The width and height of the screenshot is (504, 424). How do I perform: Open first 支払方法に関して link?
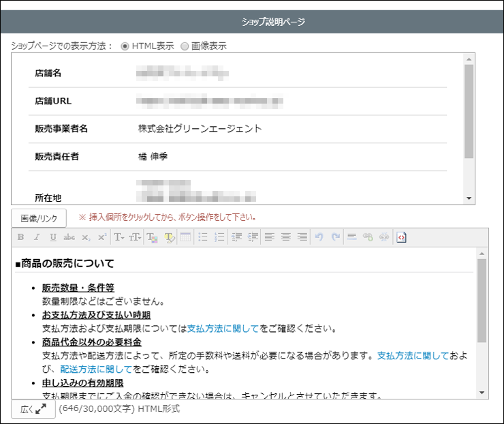tap(223, 329)
